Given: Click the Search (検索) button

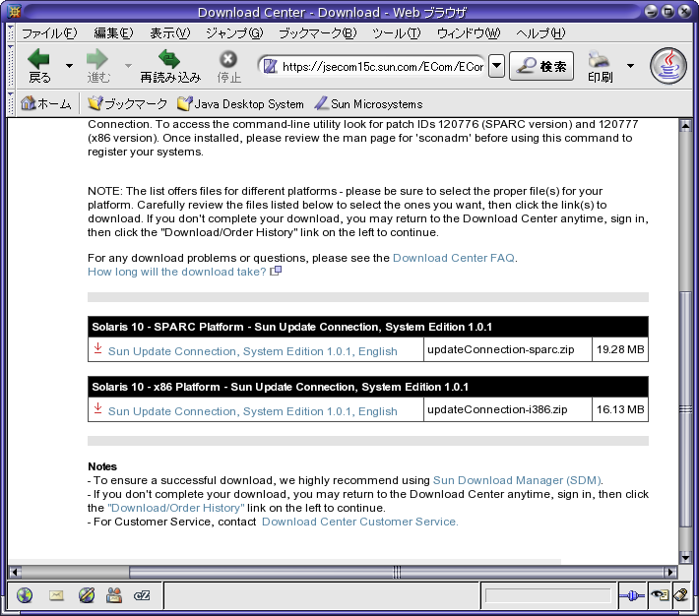Looking at the screenshot, I should (541, 66).
